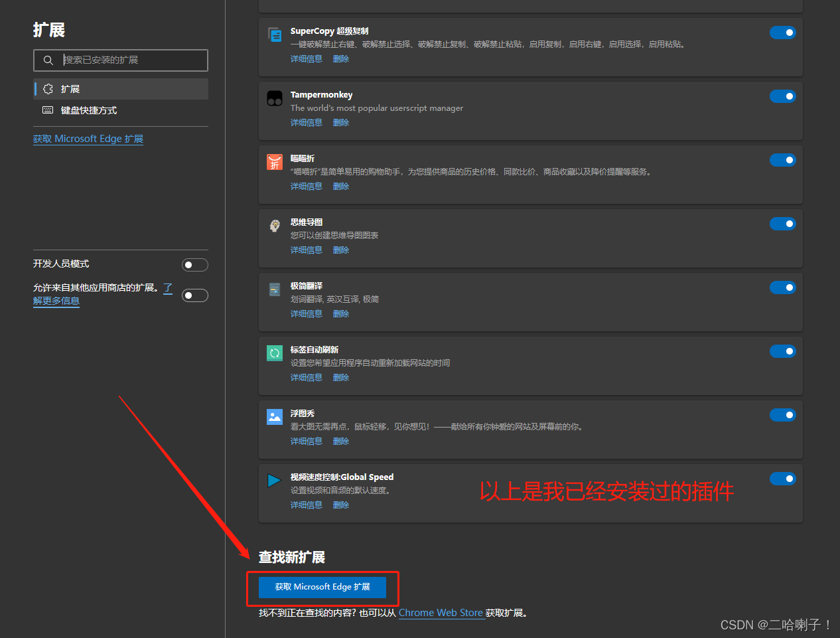Disable the SuperCopy extension toggle
This screenshot has width=840, height=638.
pyautogui.click(x=783, y=33)
